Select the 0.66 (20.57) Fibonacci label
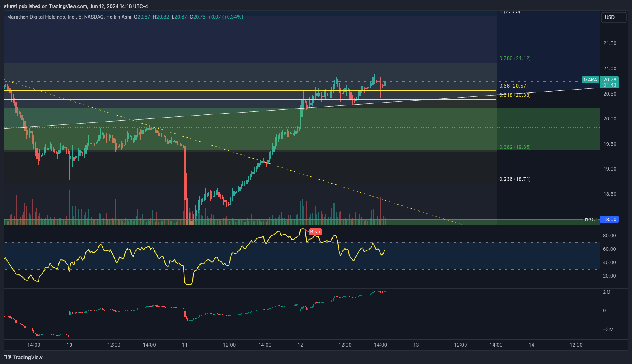 (x=513, y=86)
